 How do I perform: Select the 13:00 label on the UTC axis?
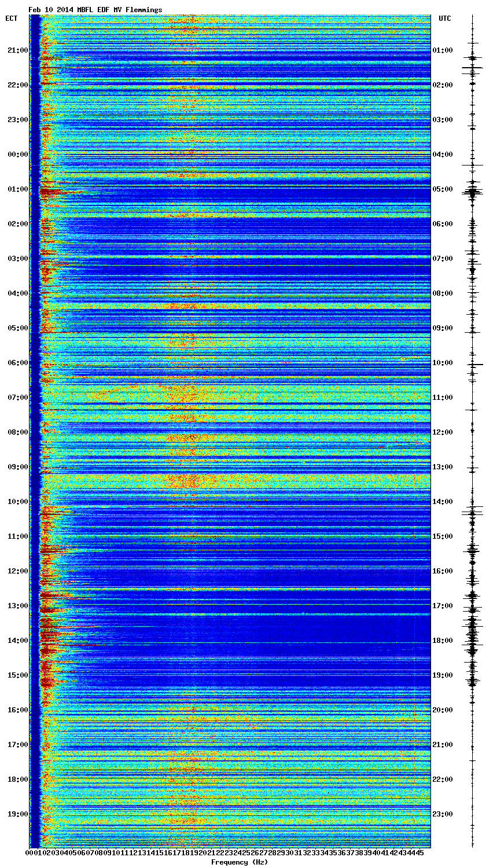443,467
